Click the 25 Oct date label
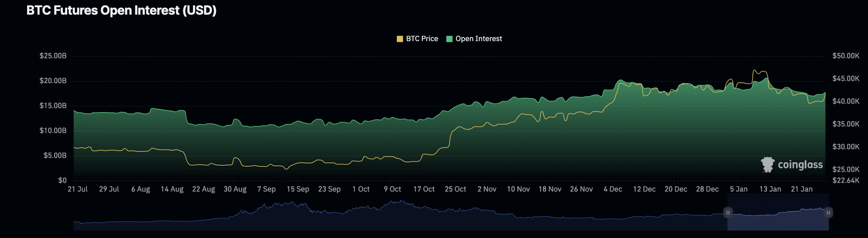Image resolution: width=868 pixels, height=238 pixels. pyautogui.click(x=455, y=189)
